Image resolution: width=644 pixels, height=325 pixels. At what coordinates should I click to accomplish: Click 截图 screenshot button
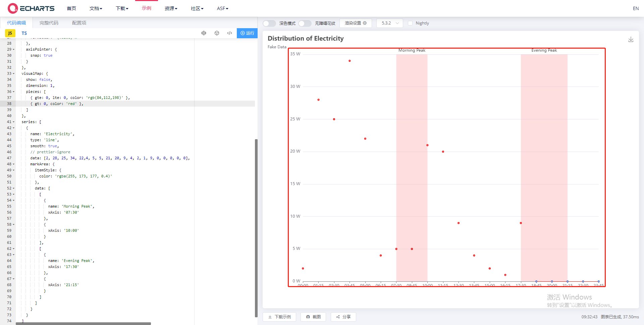(313, 317)
